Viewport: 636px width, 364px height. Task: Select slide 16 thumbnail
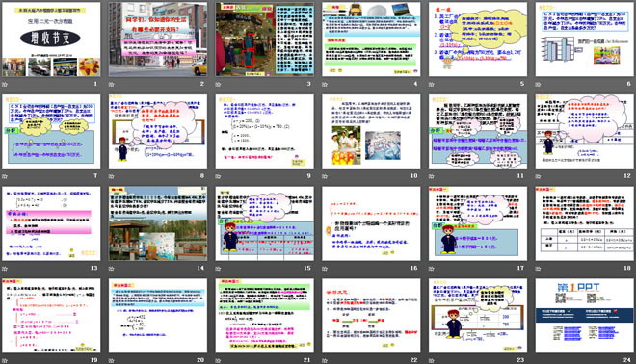371,223
